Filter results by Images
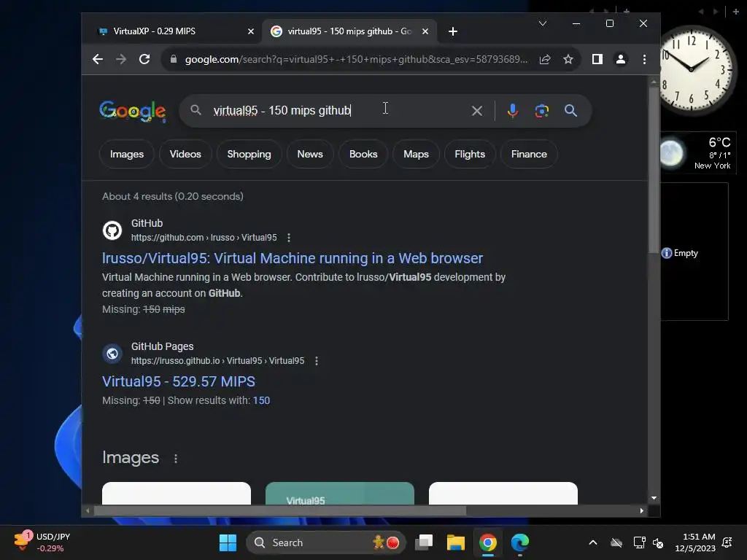This screenshot has height=560, width=747. point(127,155)
